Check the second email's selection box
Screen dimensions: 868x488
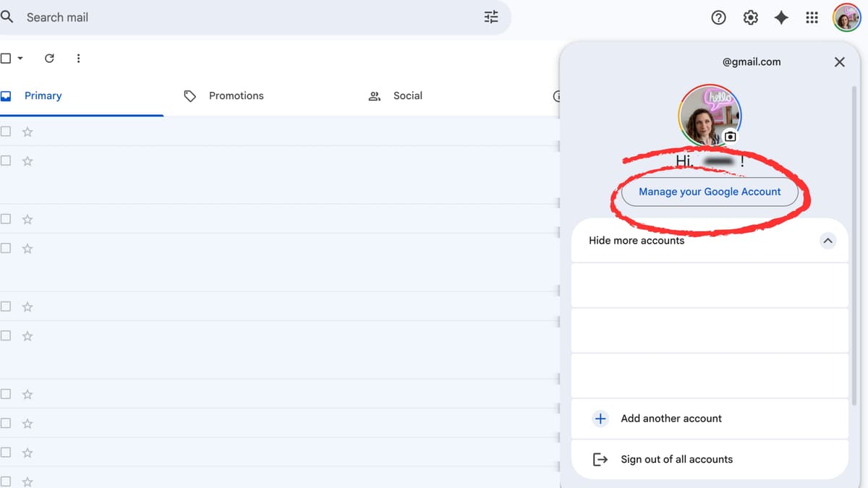point(6,160)
